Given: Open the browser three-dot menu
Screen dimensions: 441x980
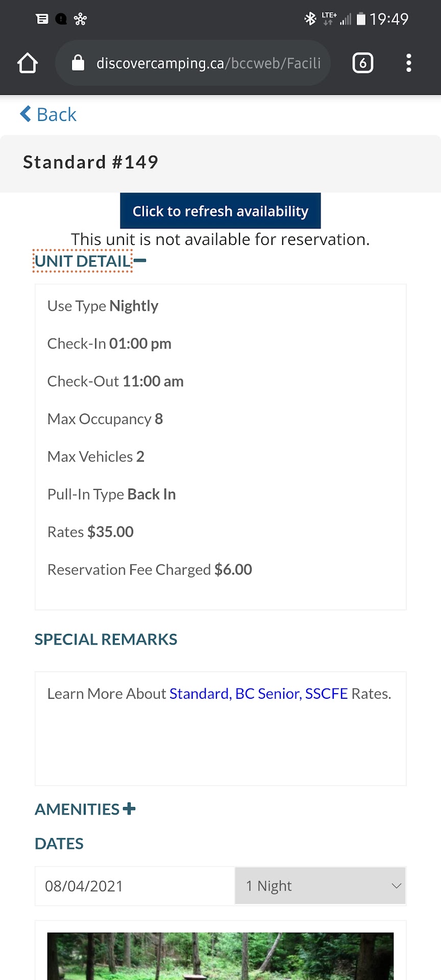Looking at the screenshot, I should point(408,63).
